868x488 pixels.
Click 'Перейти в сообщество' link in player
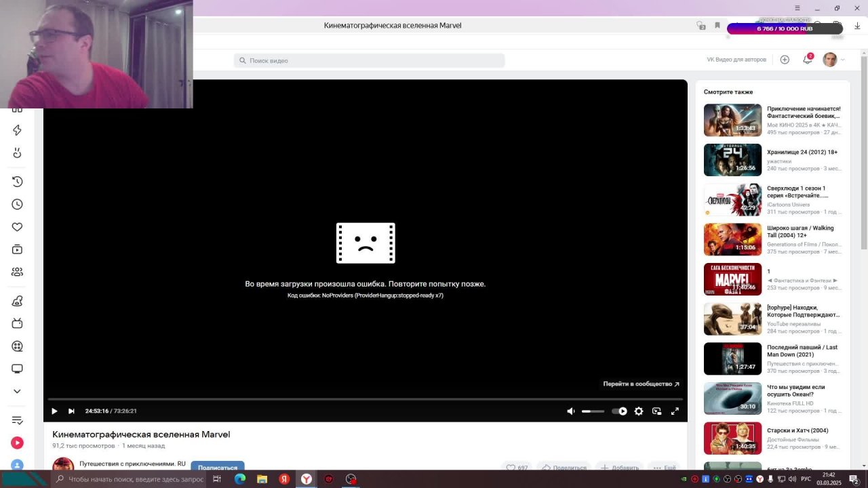[641, 384]
